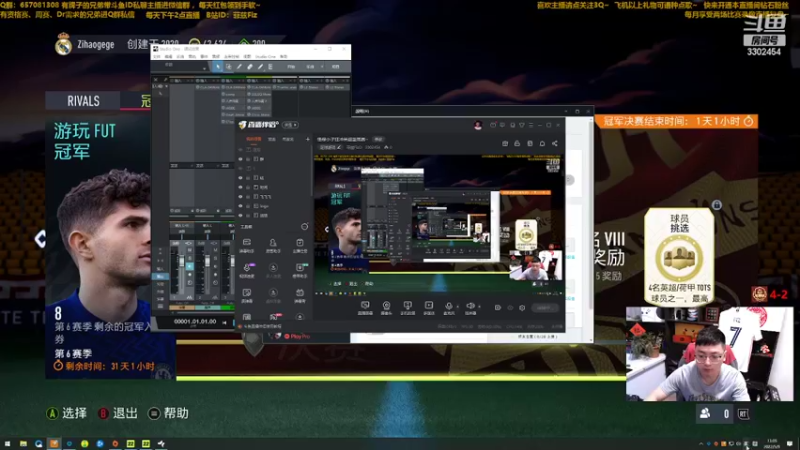Click the toolbox refresh circle icon in 直播伴侣

pyautogui.click(x=305, y=227)
